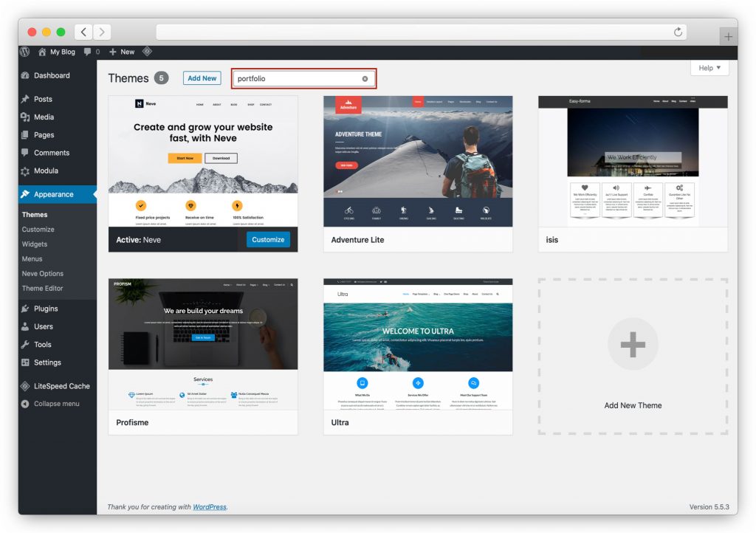756x533 pixels.
Task: Click the Ultra theme name
Action: [x=340, y=422]
